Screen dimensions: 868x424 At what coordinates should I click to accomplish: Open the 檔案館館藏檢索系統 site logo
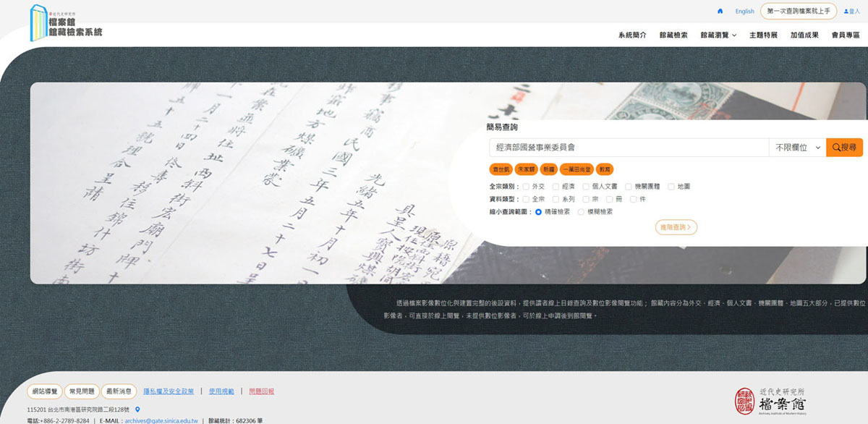click(67, 23)
